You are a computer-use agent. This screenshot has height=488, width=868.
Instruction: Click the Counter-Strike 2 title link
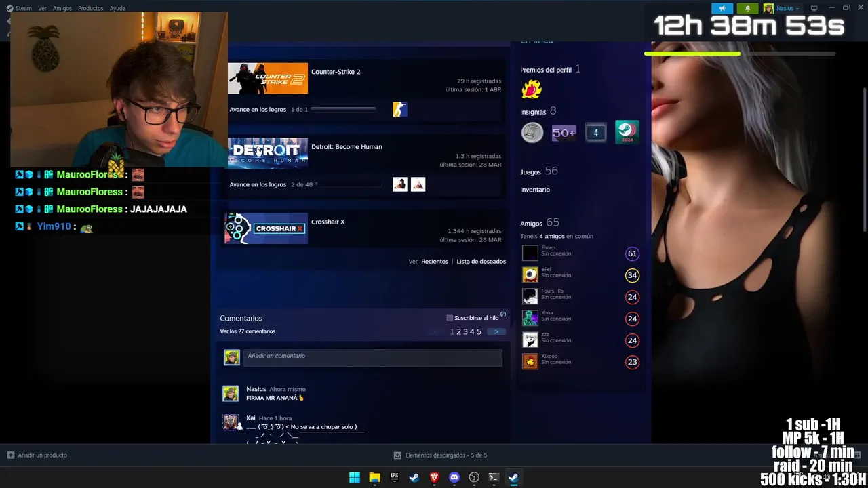(x=336, y=72)
